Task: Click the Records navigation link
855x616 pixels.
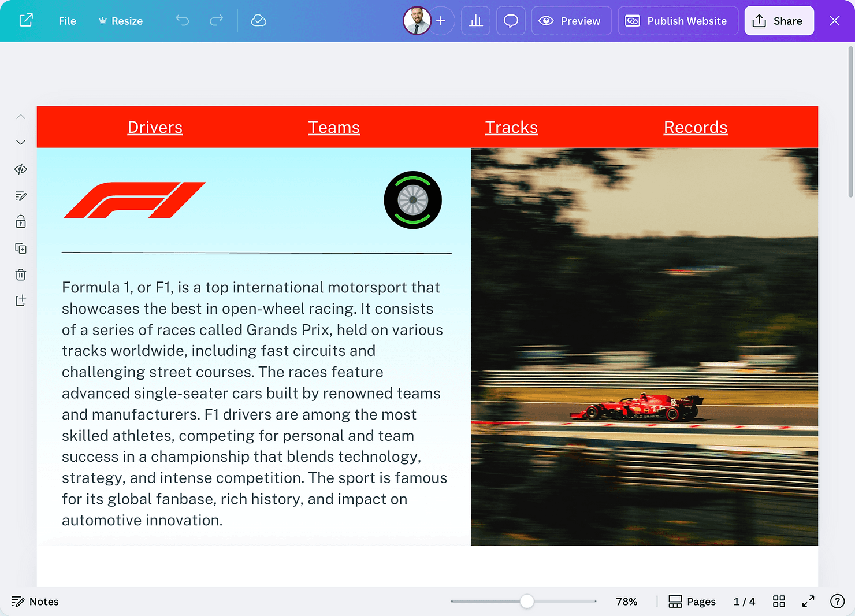Action: click(x=696, y=127)
